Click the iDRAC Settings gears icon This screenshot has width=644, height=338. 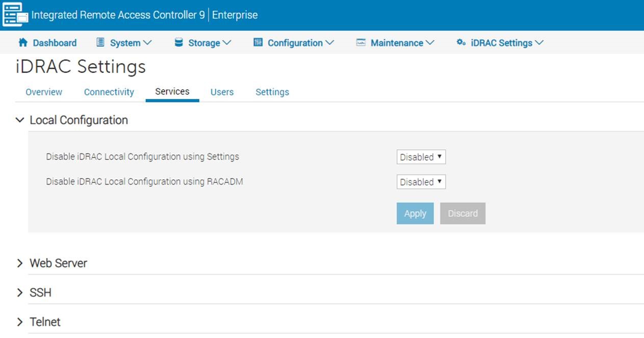tap(461, 43)
